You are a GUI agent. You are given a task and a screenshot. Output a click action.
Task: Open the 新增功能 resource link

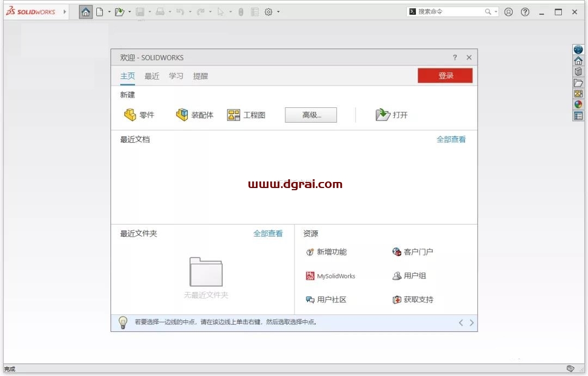326,252
